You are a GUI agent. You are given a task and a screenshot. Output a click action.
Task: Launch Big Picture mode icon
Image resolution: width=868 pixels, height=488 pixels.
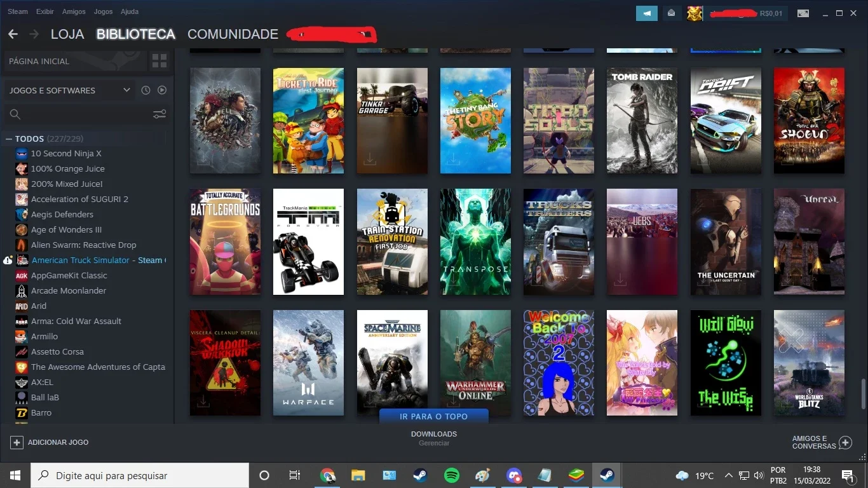pos(803,13)
